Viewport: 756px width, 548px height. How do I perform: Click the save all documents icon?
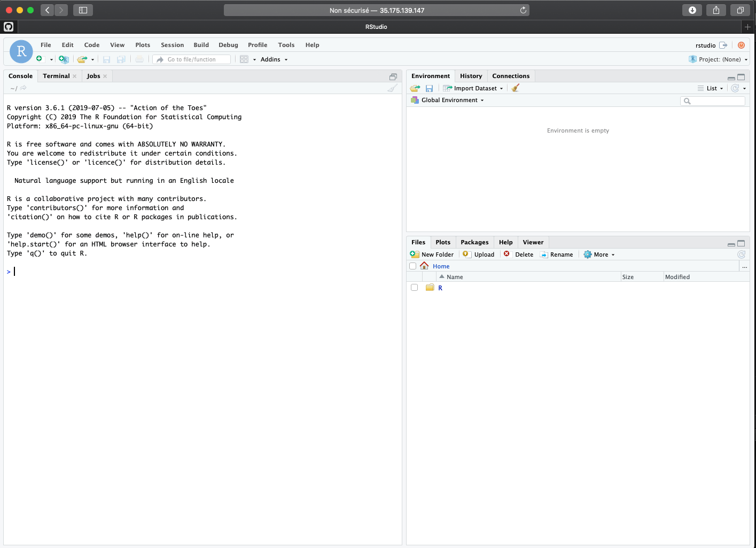click(x=121, y=59)
